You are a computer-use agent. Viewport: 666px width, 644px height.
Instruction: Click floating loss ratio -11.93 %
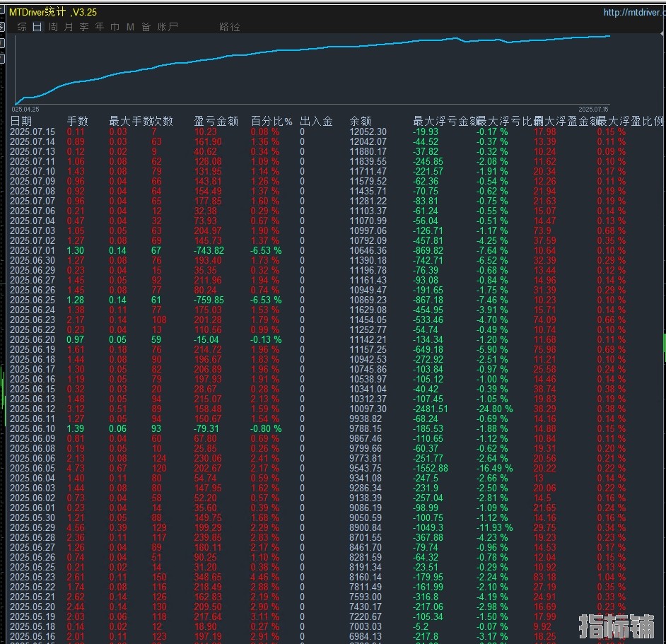pyautogui.click(x=494, y=528)
